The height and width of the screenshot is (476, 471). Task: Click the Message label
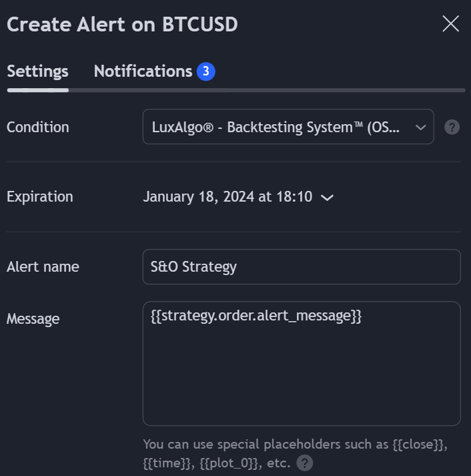[x=33, y=318]
